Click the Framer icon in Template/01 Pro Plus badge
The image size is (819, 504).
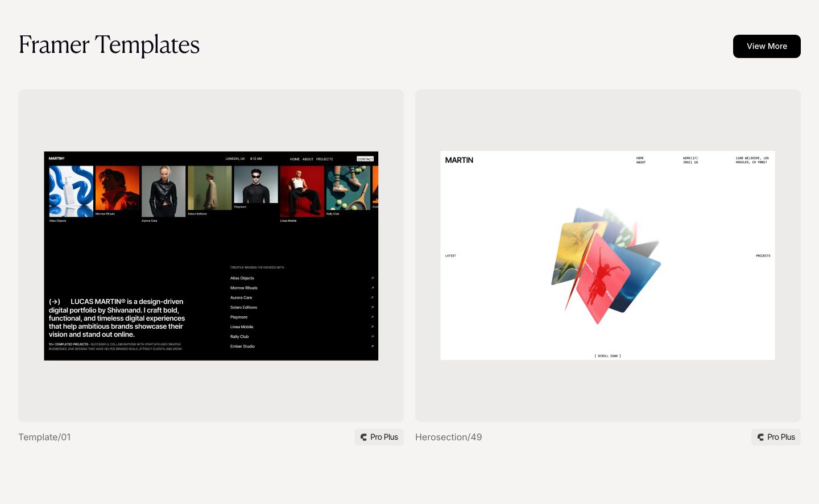363,437
